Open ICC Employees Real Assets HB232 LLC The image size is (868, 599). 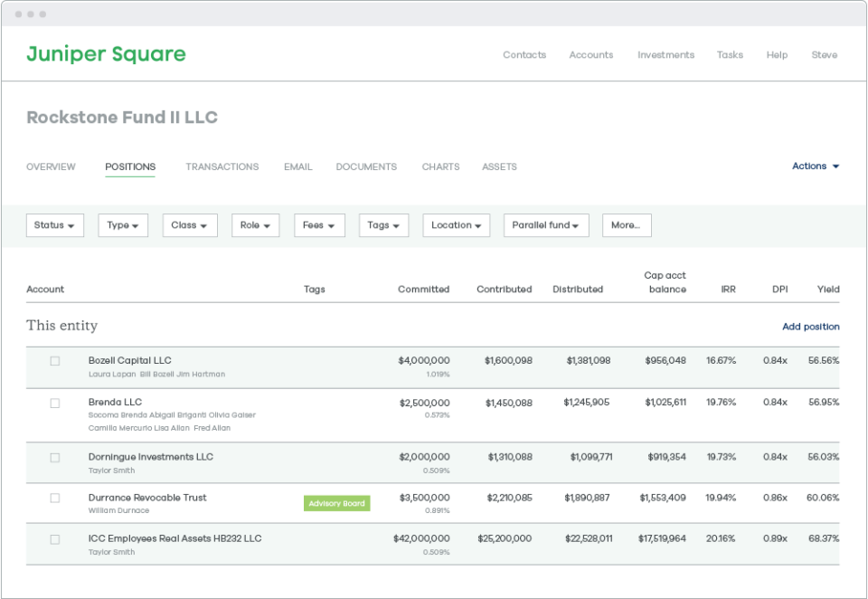pos(175,538)
